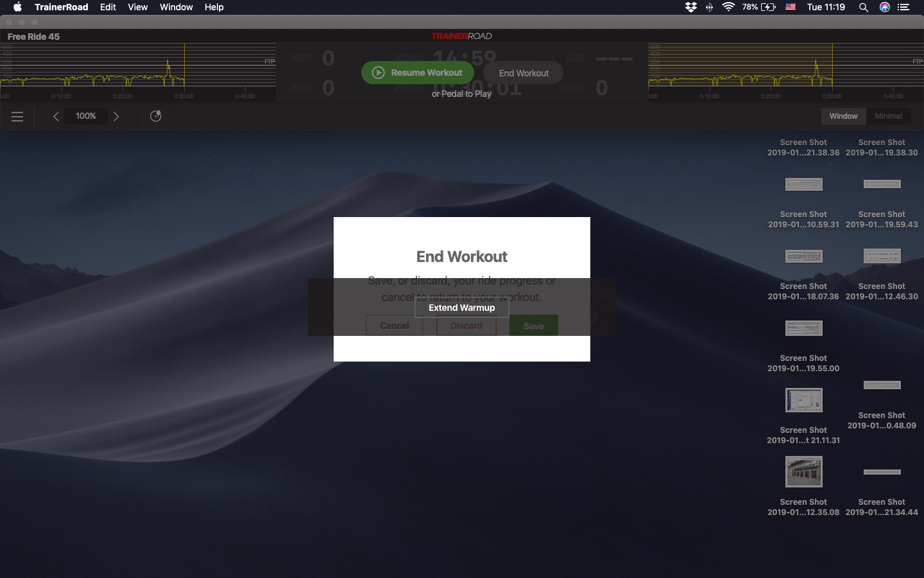Click the Bluetooth-like icon beside Dropbox
This screenshot has width=924, height=578.
pos(709,7)
